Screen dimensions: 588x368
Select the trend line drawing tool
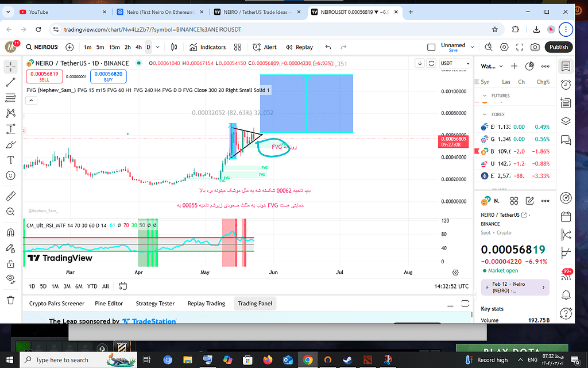point(11,82)
